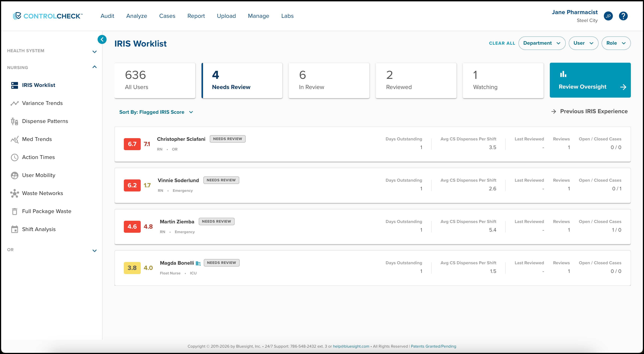
Task: Click building icon next to Magda Bonelli
Action: click(x=198, y=263)
